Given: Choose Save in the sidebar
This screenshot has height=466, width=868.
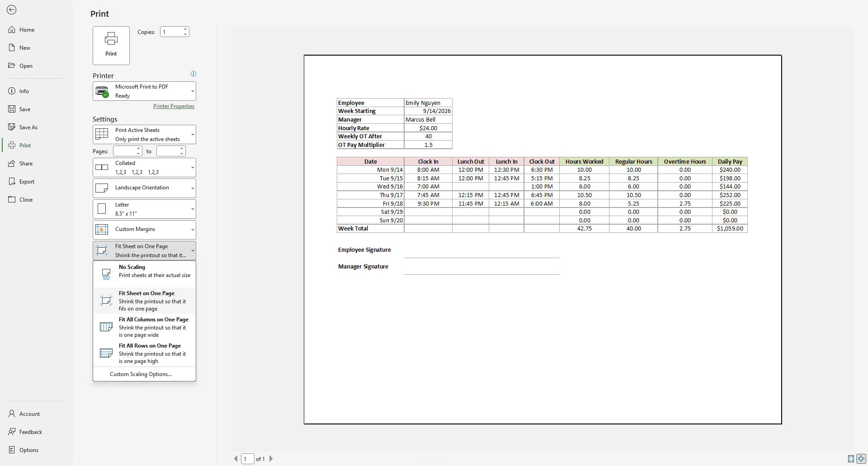Looking at the screenshot, I should pyautogui.click(x=36, y=109).
